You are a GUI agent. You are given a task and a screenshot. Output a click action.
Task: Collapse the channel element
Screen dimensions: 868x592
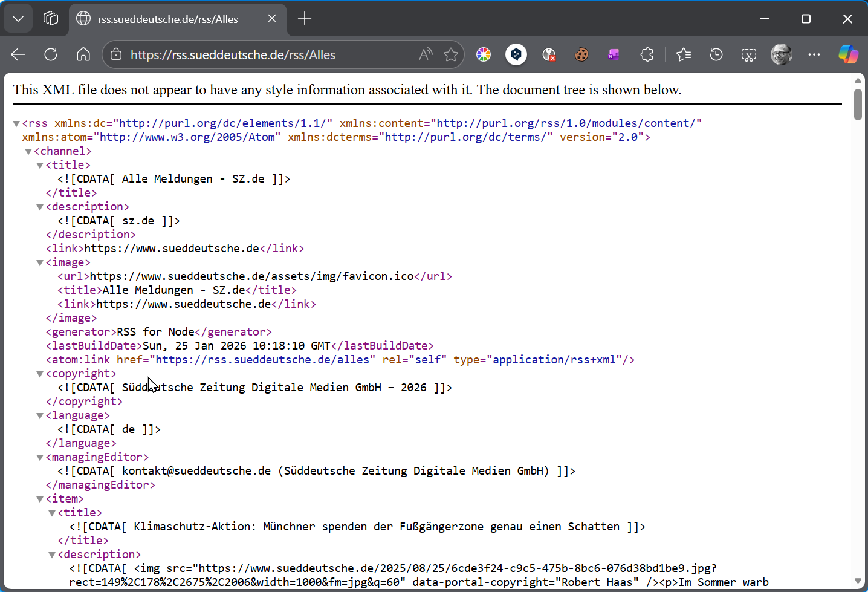tap(28, 151)
